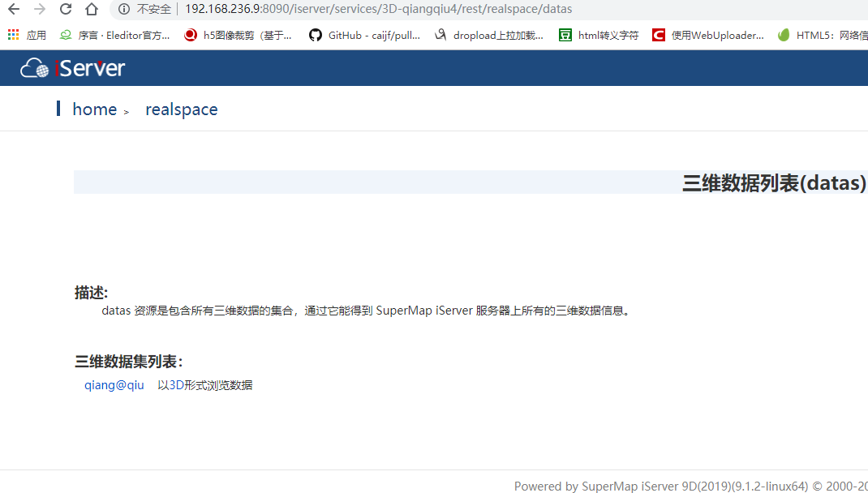
Task: Open the html转义字符 bookmark
Action: click(599, 35)
